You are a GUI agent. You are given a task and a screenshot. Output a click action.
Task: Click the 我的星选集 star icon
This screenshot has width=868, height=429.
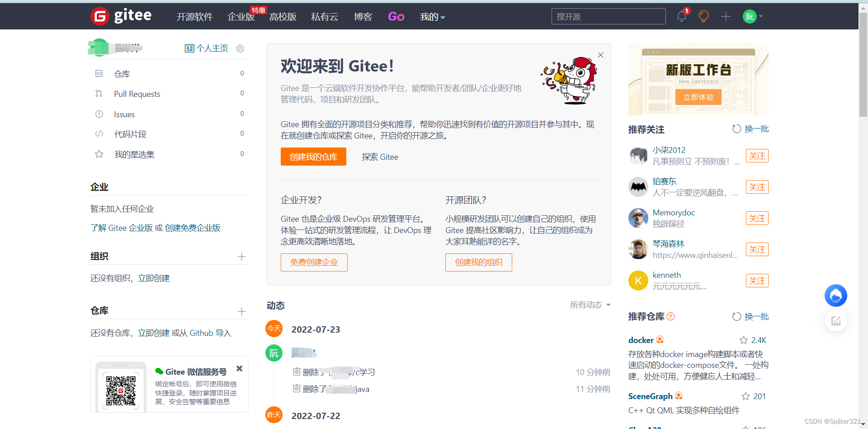coord(99,154)
